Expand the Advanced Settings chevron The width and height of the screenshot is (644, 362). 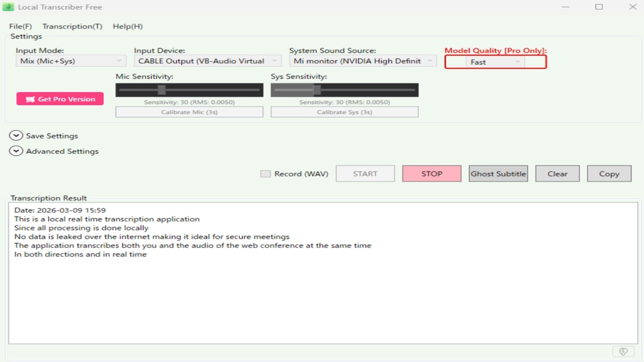pyautogui.click(x=16, y=151)
